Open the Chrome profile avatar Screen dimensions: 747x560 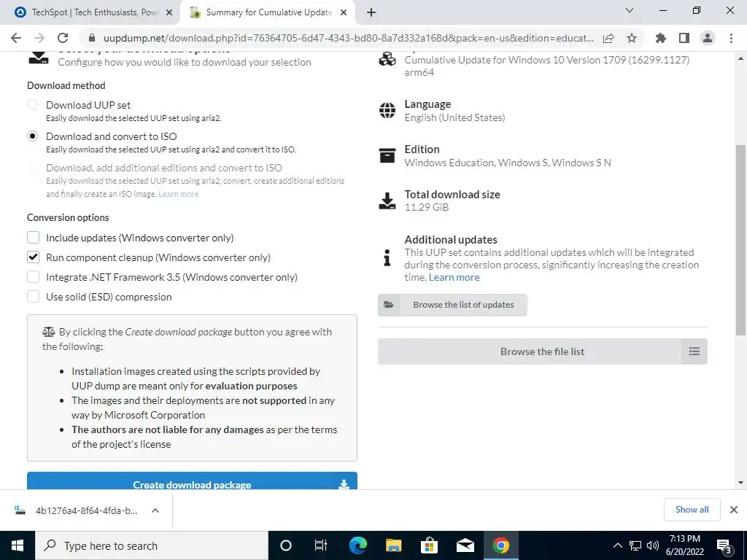pos(708,38)
